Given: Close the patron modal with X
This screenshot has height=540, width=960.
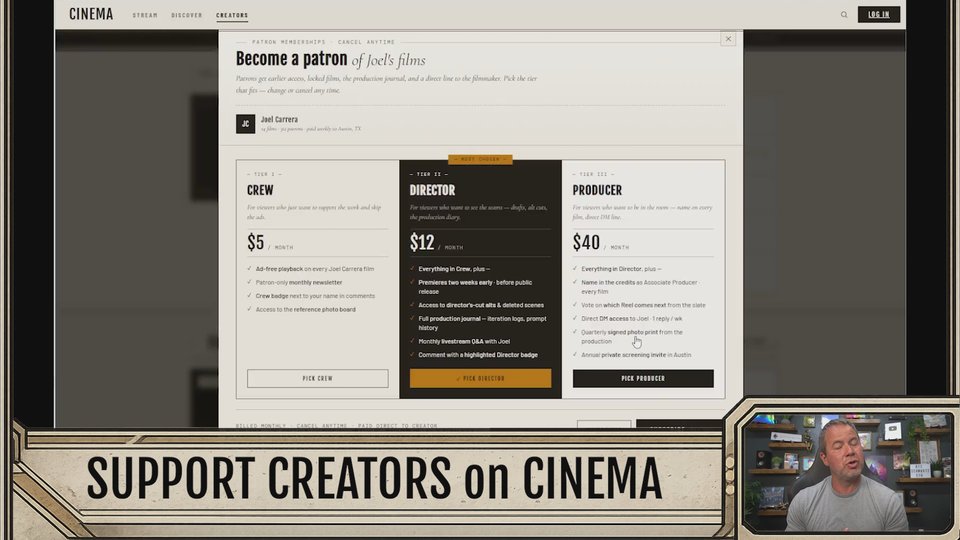Looking at the screenshot, I should click(728, 39).
